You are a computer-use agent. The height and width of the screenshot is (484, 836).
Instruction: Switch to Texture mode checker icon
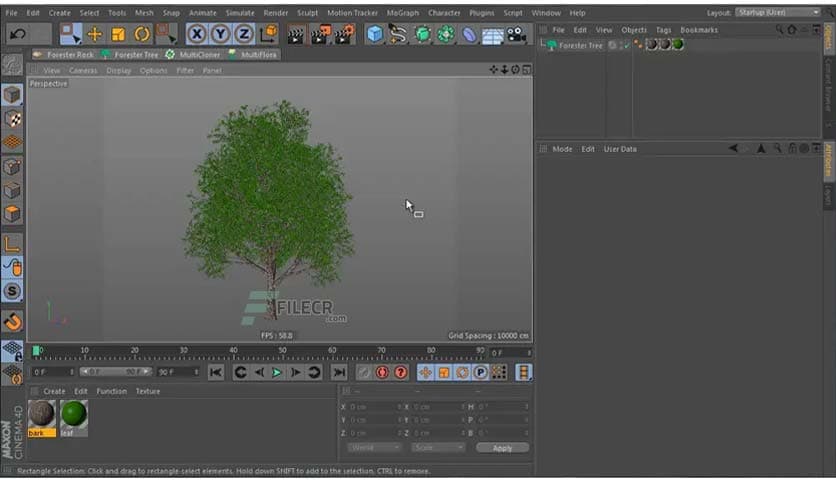[12, 119]
